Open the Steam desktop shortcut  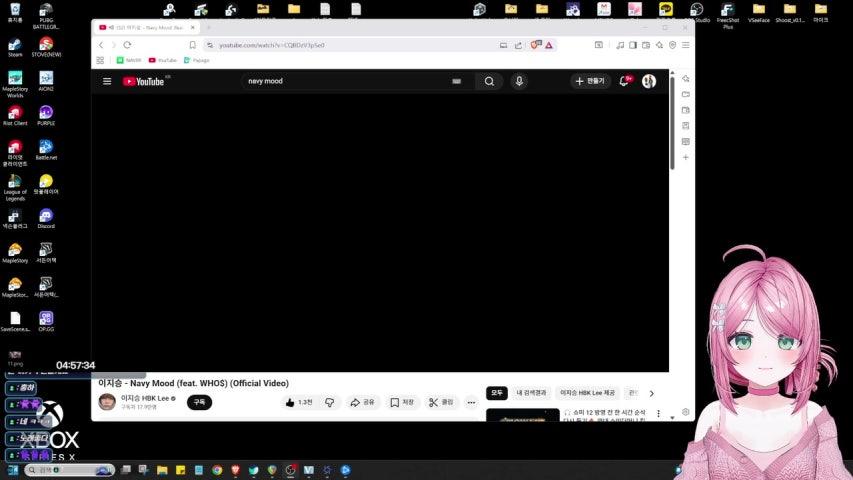point(15,48)
